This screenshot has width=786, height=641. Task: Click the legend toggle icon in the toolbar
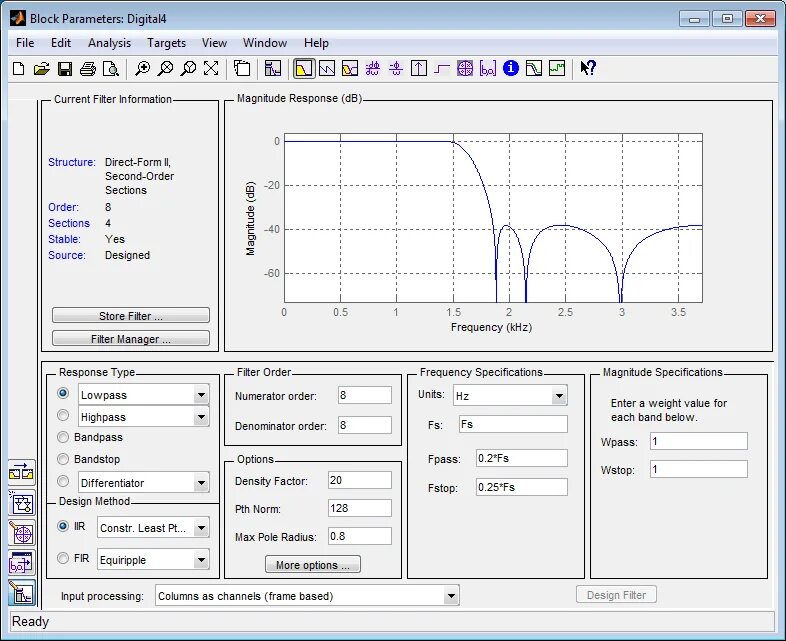tap(242, 69)
